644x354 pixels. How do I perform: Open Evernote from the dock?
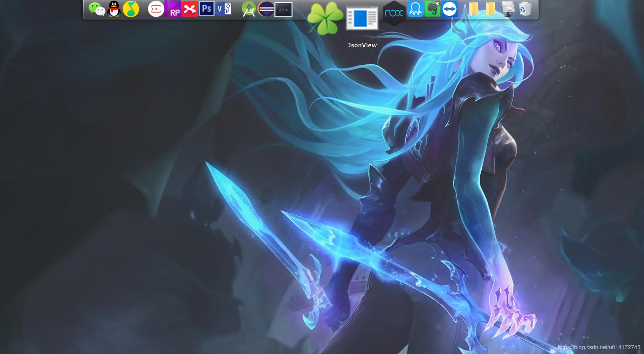[x=432, y=9]
